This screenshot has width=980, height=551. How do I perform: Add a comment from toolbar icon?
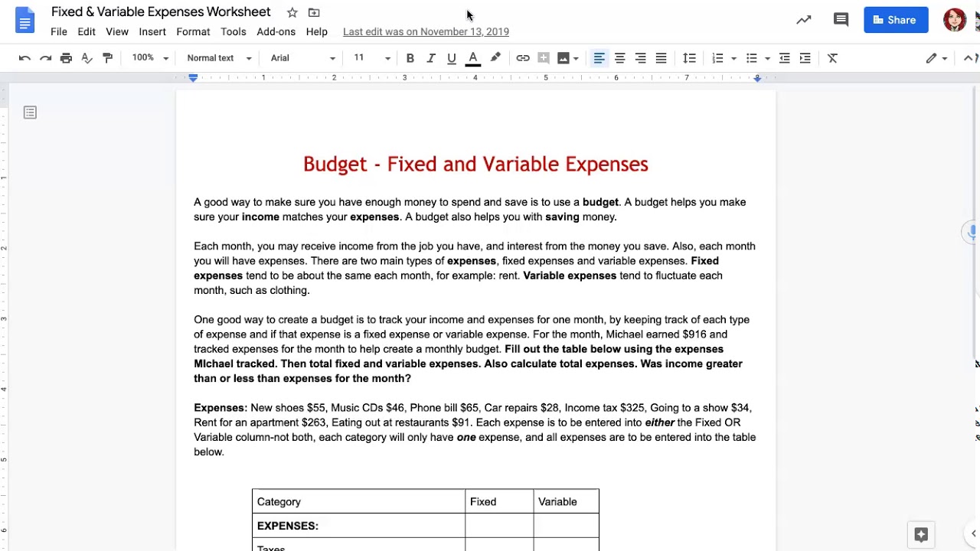click(x=544, y=58)
